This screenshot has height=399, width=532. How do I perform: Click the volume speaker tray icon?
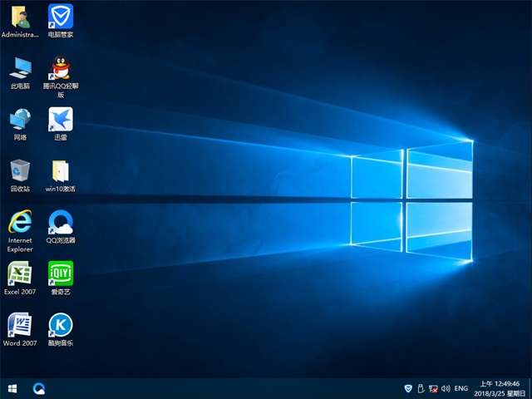click(446, 388)
